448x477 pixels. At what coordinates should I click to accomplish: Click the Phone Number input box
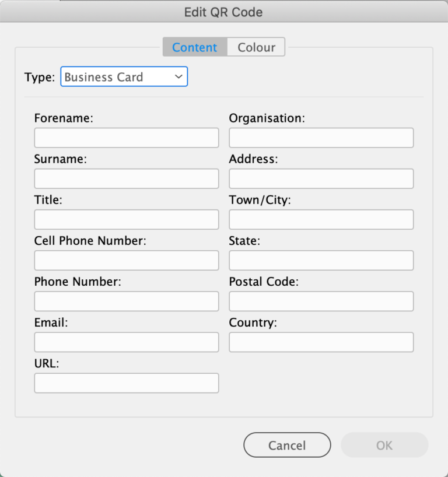point(127,301)
